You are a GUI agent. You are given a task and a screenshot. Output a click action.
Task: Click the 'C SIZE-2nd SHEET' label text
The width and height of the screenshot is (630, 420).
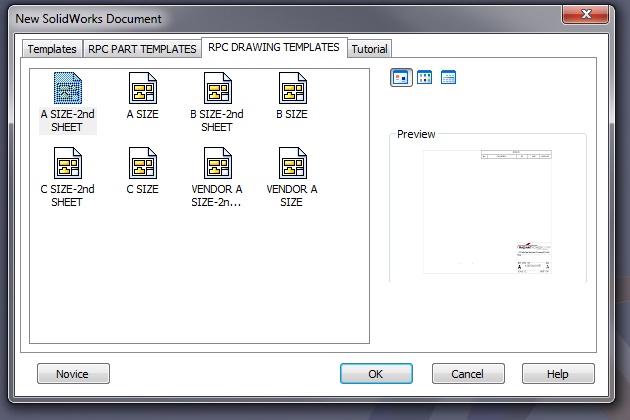68,195
